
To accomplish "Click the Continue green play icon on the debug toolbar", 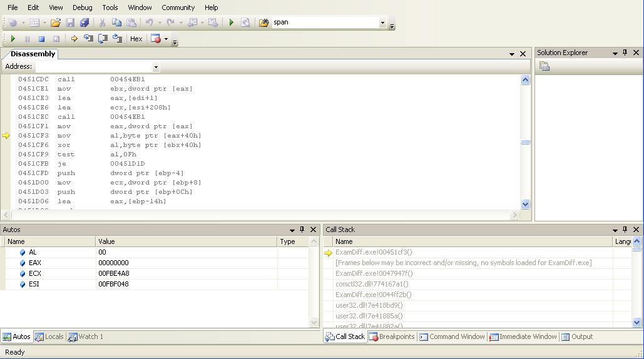I will pyautogui.click(x=13, y=39).
